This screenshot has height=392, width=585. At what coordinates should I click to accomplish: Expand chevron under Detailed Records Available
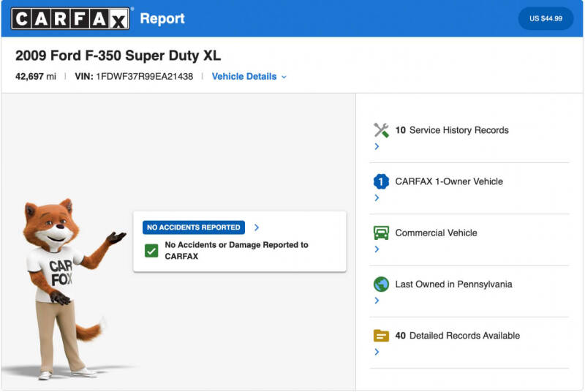coord(377,352)
